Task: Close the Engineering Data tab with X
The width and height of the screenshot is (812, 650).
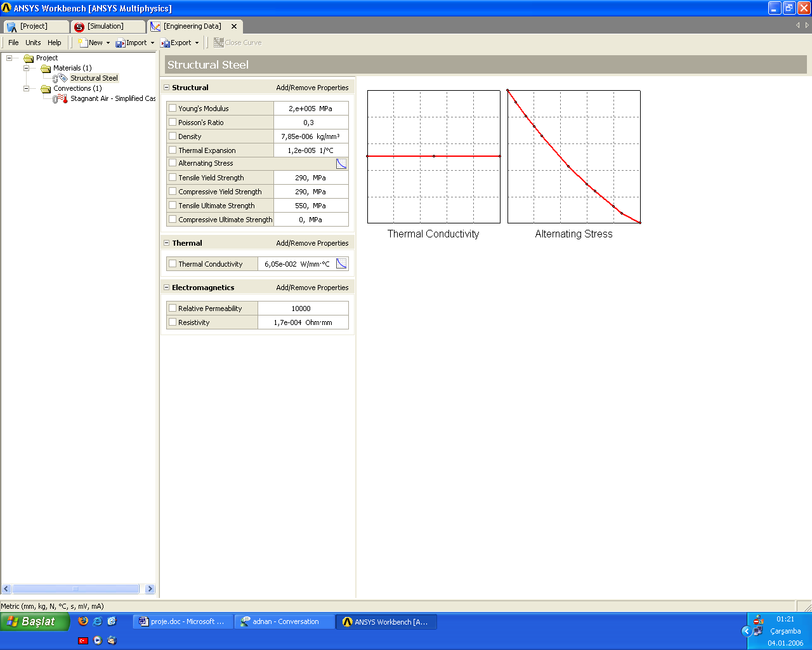Action: point(234,26)
